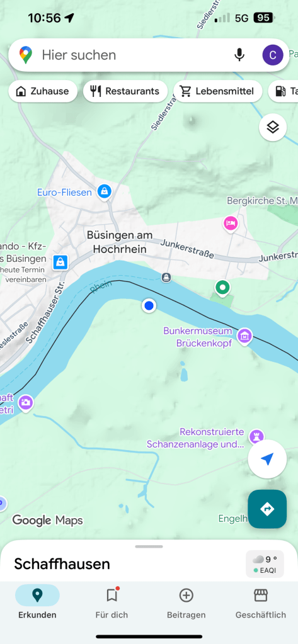Image resolution: width=298 pixels, height=644 pixels.
Task: Select the Lebensmittel category chip
Action: tap(218, 91)
